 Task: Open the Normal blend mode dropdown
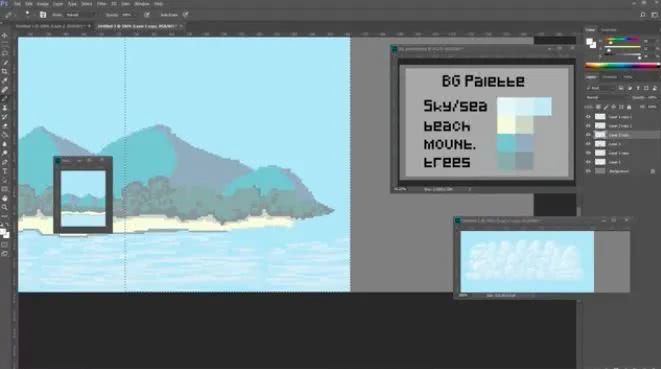pyautogui.click(x=606, y=97)
